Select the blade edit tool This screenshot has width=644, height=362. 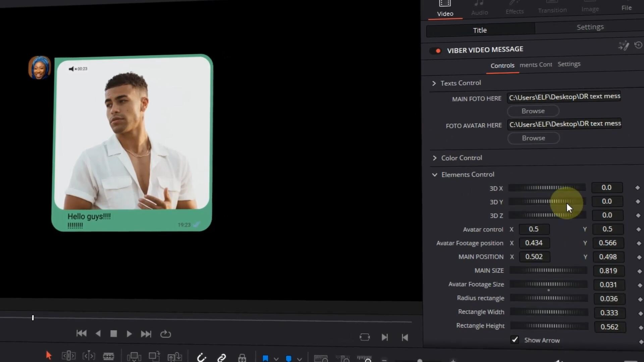(108, 356)
